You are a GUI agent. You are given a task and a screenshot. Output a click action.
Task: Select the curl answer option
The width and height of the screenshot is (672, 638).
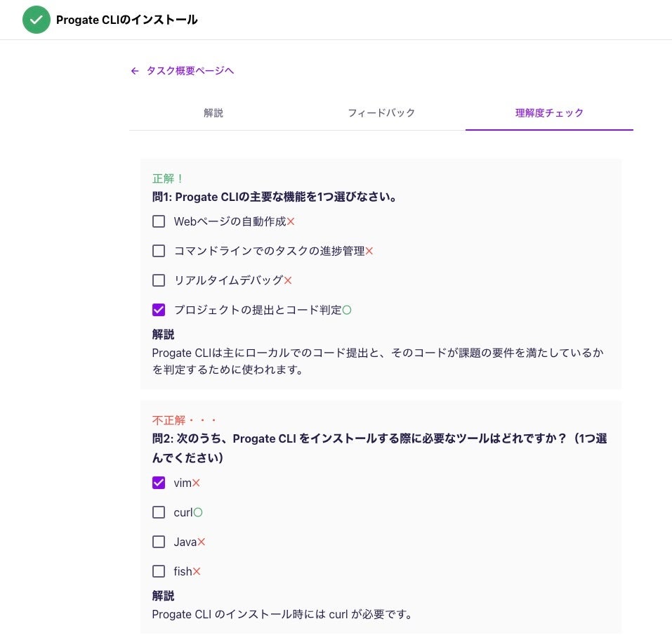(159, 512)
